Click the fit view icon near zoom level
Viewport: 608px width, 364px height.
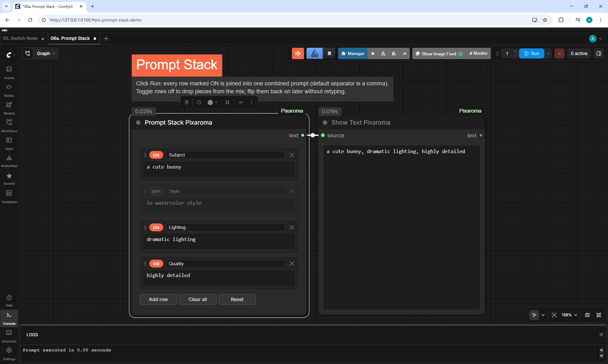click(554, 315)
